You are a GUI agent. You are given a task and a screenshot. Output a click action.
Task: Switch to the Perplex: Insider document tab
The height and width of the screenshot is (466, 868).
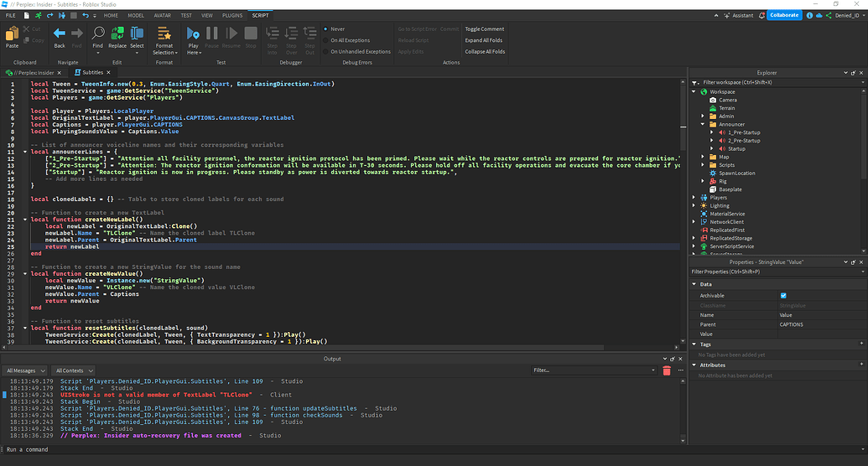pos(34,73)
